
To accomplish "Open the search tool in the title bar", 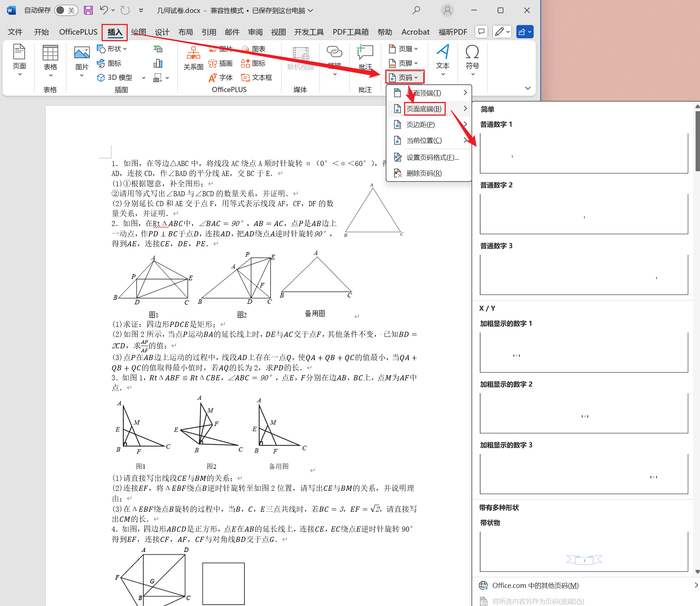I will coord(416,10).
